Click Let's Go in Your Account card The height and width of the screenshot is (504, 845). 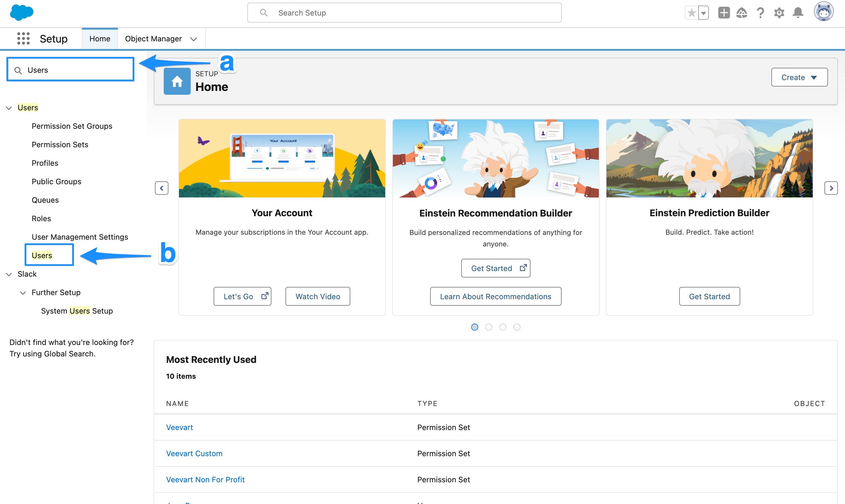pyautogui.click(x=242, y=296)
